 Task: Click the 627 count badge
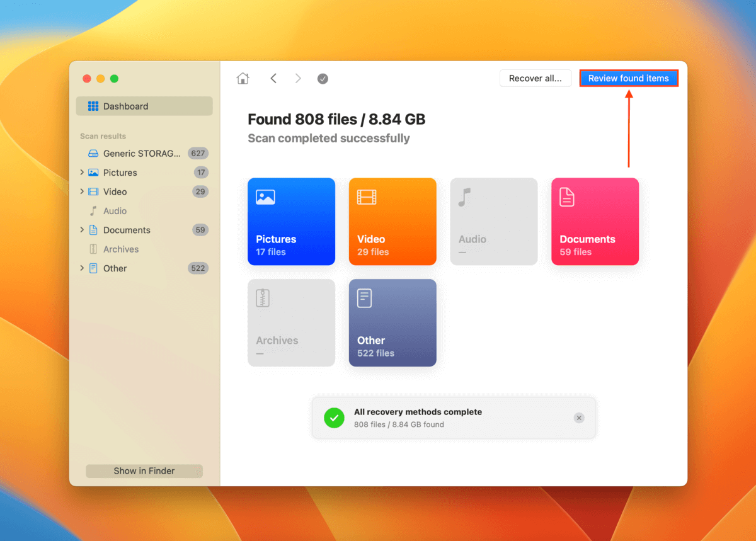click(x=198, y=154)
